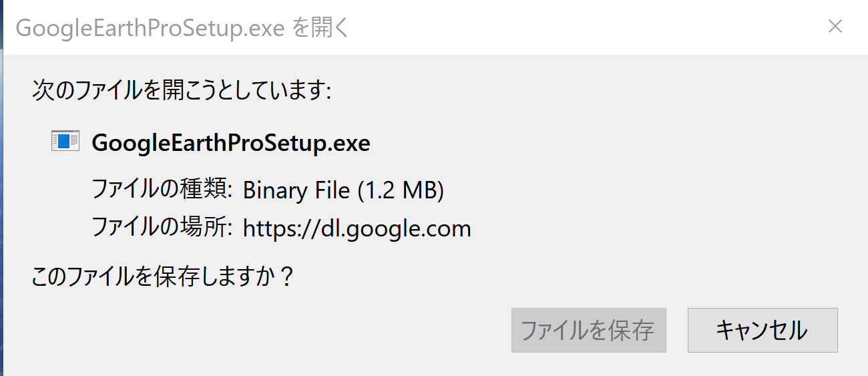Click the executable file icon beside filename
The width and height of the screenshot is (868, 376).
pyautogui.click(x=65, y=141)
